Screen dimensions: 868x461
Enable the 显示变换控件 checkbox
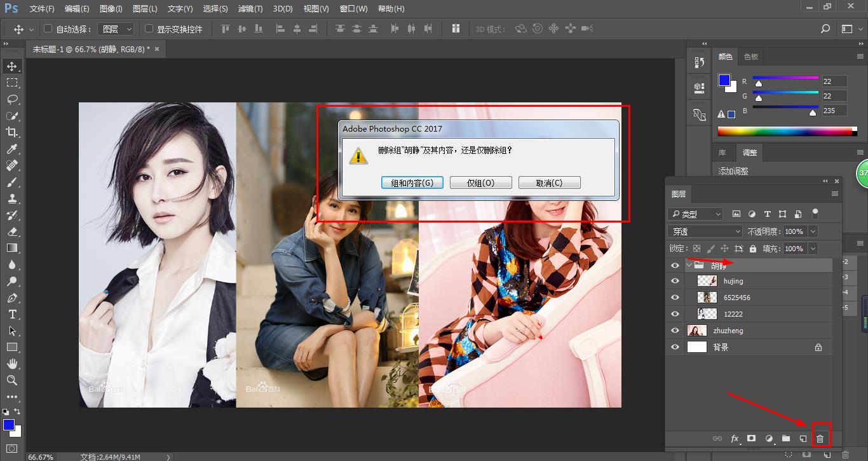(x=149, y=29)
